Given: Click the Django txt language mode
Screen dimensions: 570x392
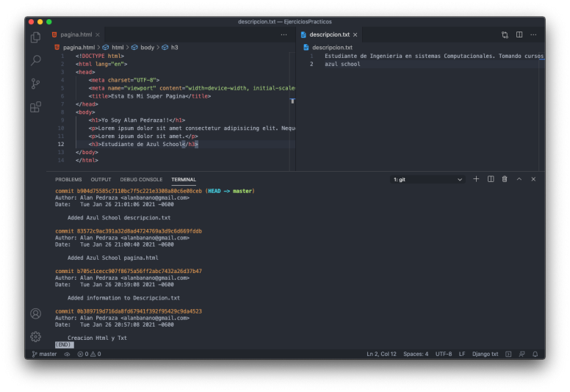Looking at the screenshot, I should point(485,354).
